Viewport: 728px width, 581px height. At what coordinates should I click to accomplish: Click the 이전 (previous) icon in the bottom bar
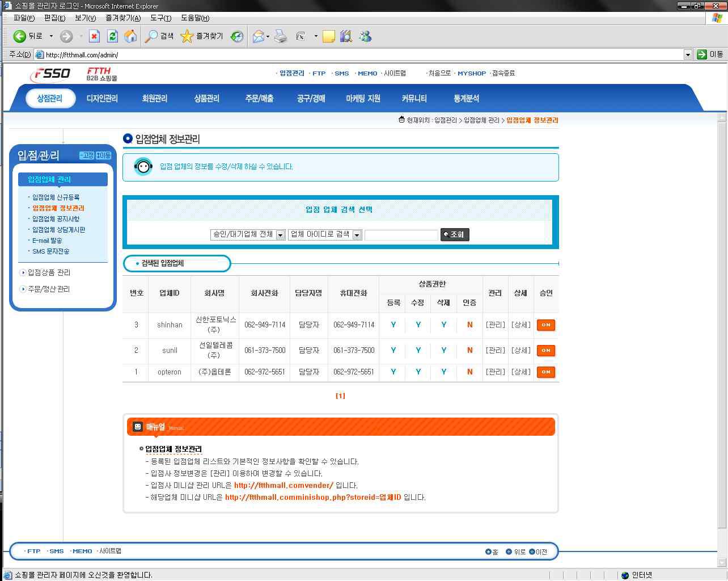532,551
